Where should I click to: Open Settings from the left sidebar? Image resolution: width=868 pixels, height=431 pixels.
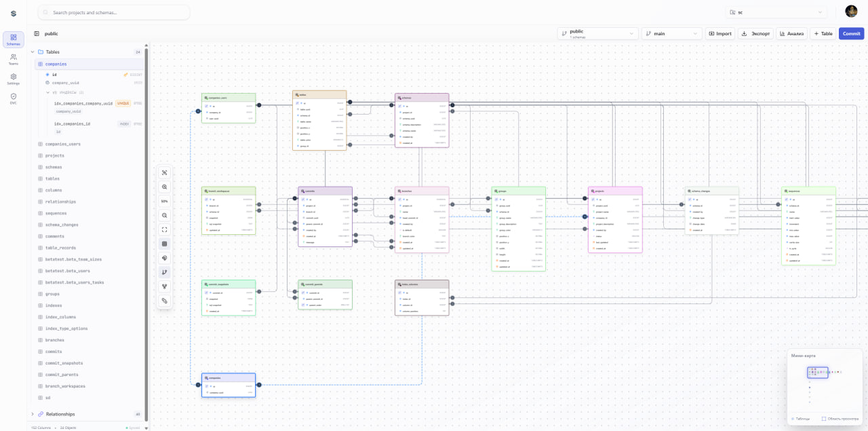pyautogui.click(x=13, y=79)
